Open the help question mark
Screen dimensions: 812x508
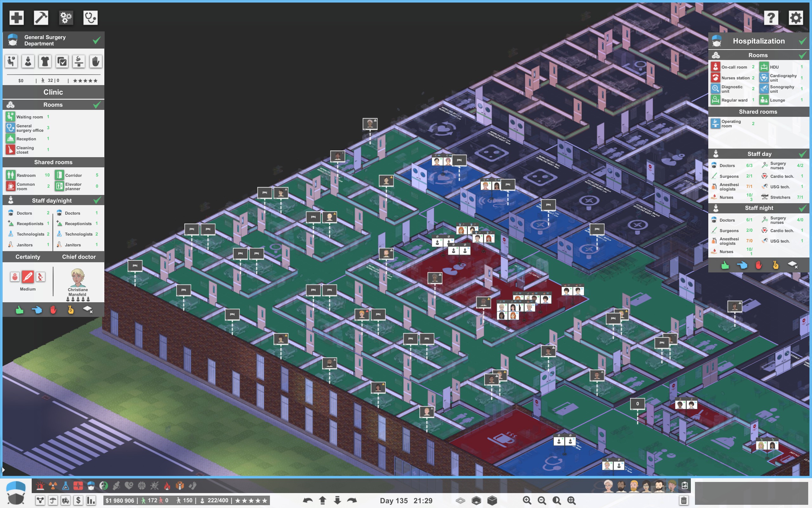[771, 17]
